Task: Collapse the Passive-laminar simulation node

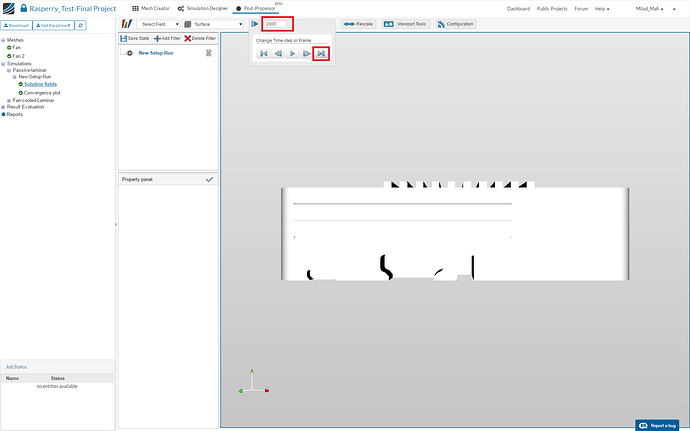Action: (9, 70)
